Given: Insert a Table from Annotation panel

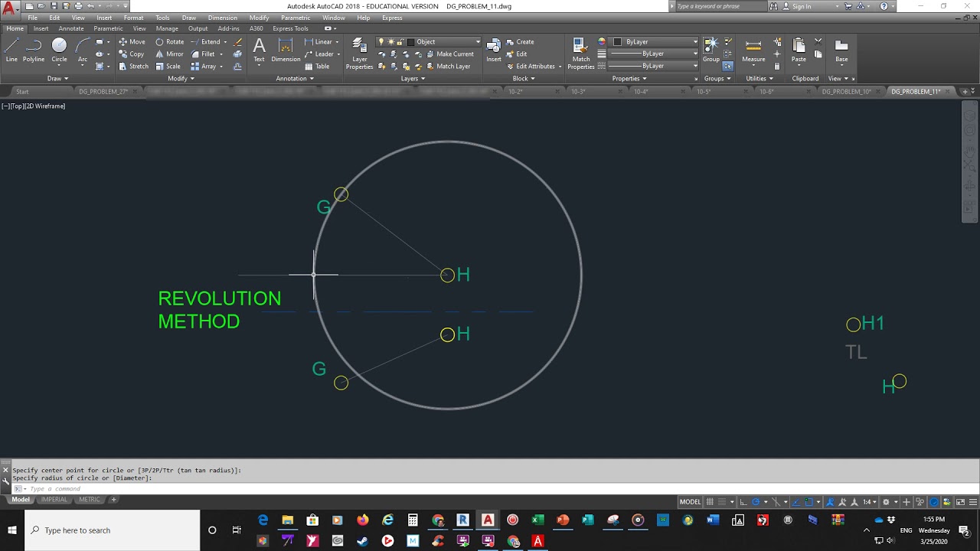Looking at the screenshot, I should (317, 67).
